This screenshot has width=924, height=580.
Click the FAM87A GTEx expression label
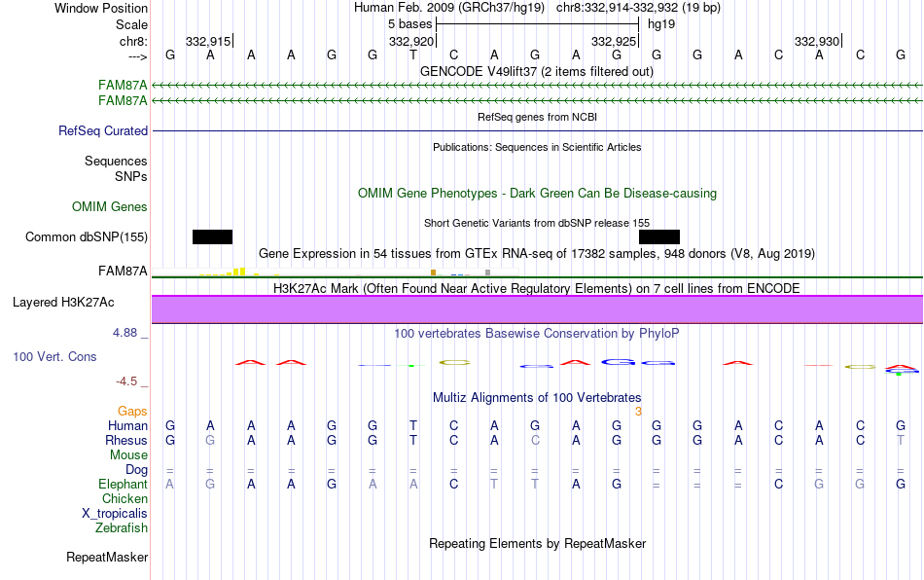[123, 272]
